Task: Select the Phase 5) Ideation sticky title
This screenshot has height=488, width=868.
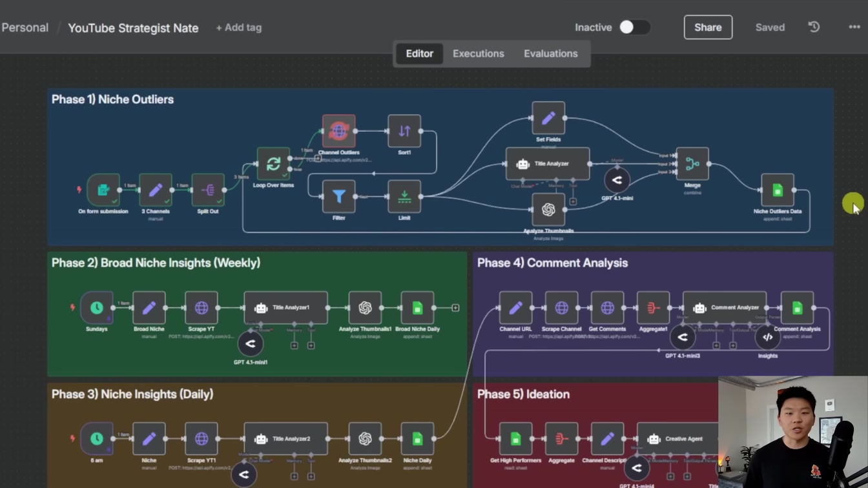Action: tap(523, 394)
